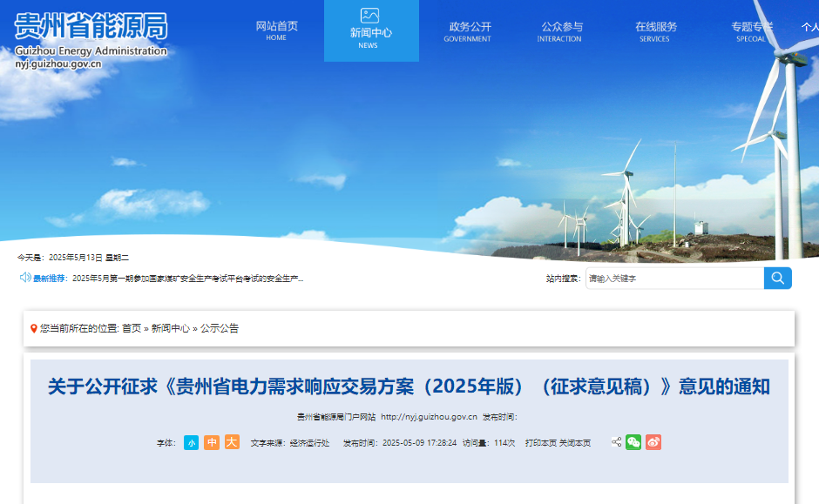Screen dimensions: 819x504
Task: Click the picture icon above 新闻中心
Action: pyautogui.click(x=370, y=15)
